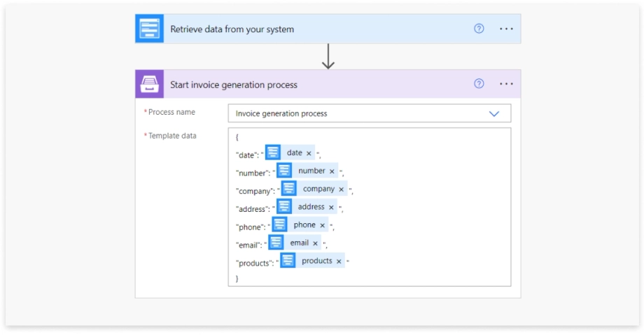Click the Template data field label
The height and width of the screenshot is (335, 644).
tap(172, 136)
